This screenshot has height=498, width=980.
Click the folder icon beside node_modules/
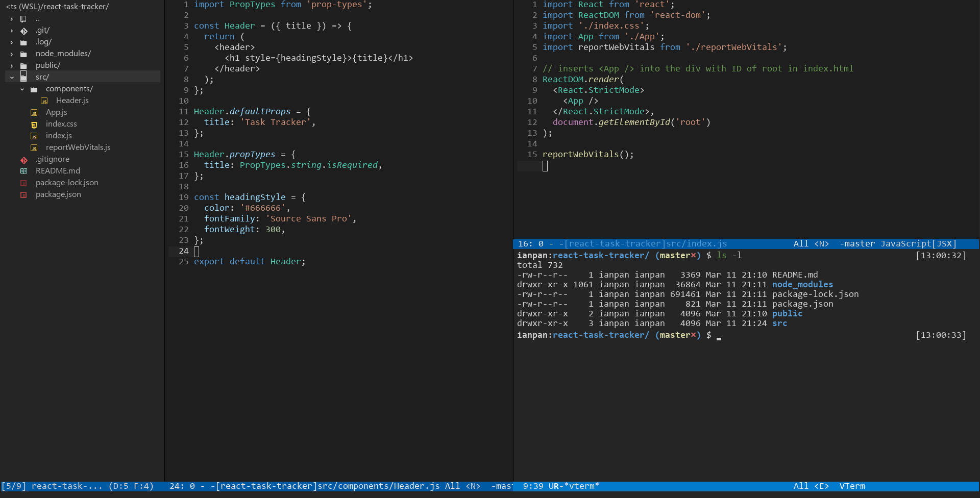point(23,54)
